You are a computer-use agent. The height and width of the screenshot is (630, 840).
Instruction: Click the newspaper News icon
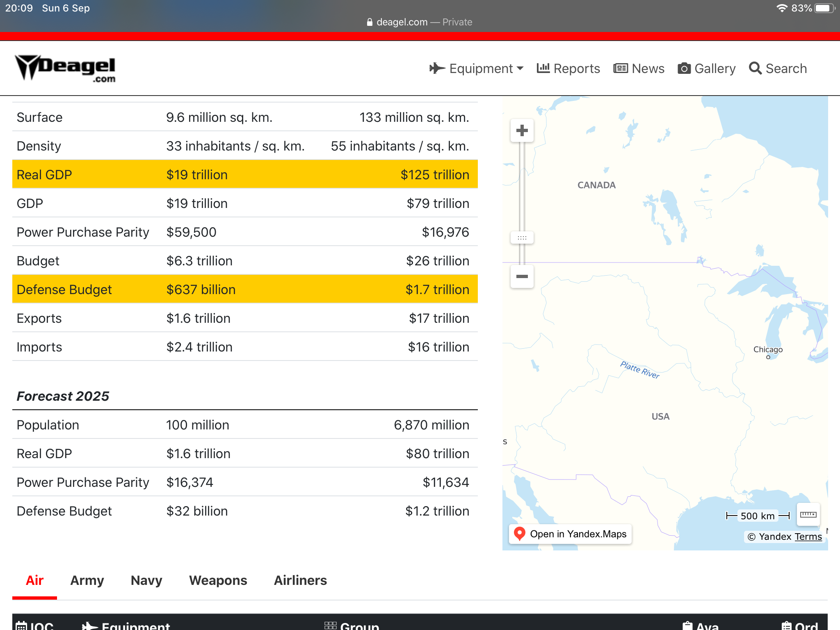(x=621, y=68)
